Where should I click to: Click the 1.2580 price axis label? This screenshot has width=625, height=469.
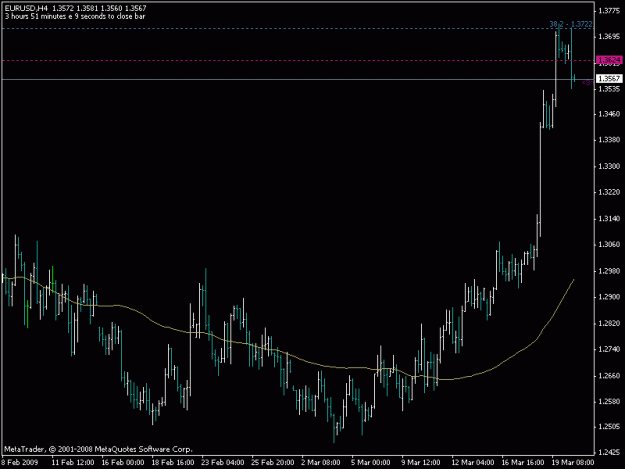coord(609,401)
